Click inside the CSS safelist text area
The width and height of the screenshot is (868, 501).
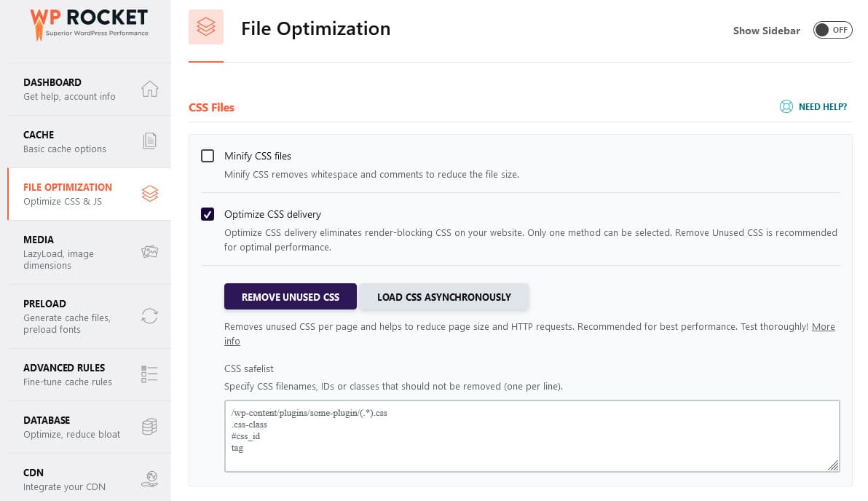(x=532, y=435)
